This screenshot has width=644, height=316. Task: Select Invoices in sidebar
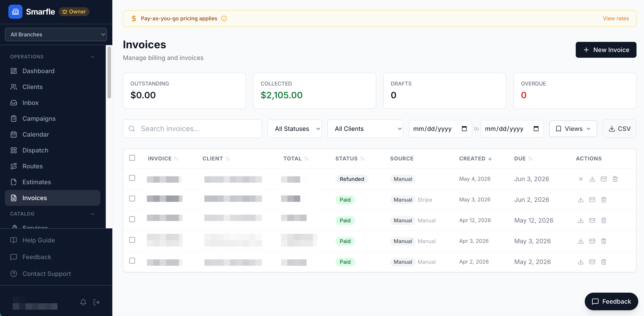coord(52,198)
